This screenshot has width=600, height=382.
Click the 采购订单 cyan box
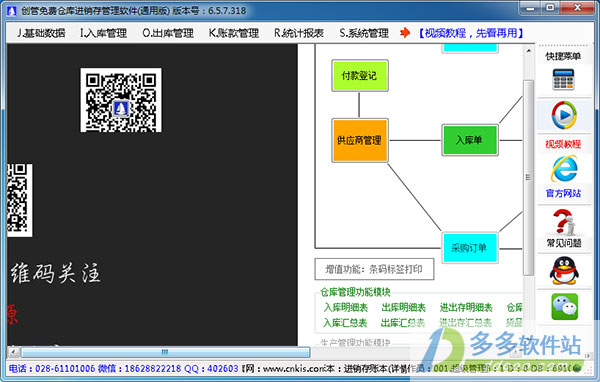click(x=470, y=248)
